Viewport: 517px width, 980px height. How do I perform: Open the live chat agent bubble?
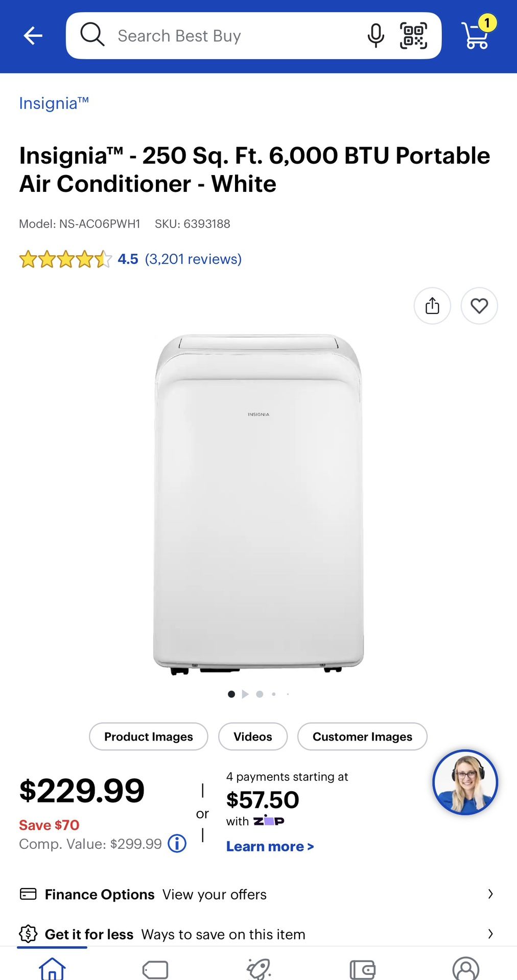pos(465,782)
